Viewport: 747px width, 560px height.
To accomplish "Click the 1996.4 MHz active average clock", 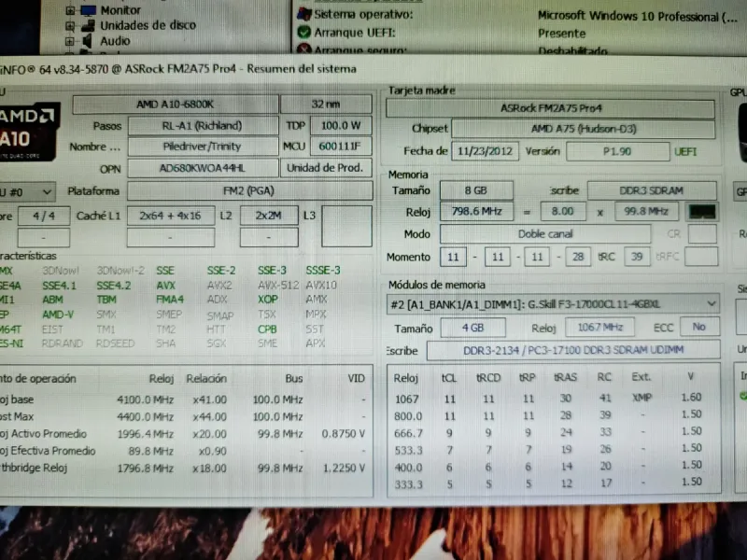I will [145, 434].
